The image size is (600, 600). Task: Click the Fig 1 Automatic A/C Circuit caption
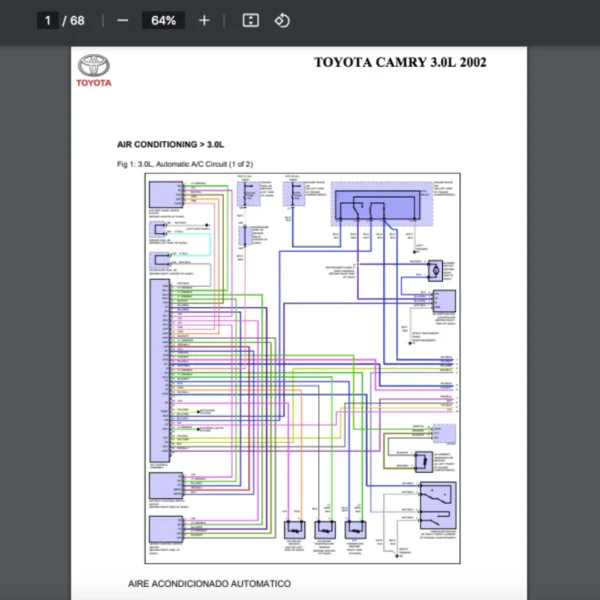click(x=185, y=163)
